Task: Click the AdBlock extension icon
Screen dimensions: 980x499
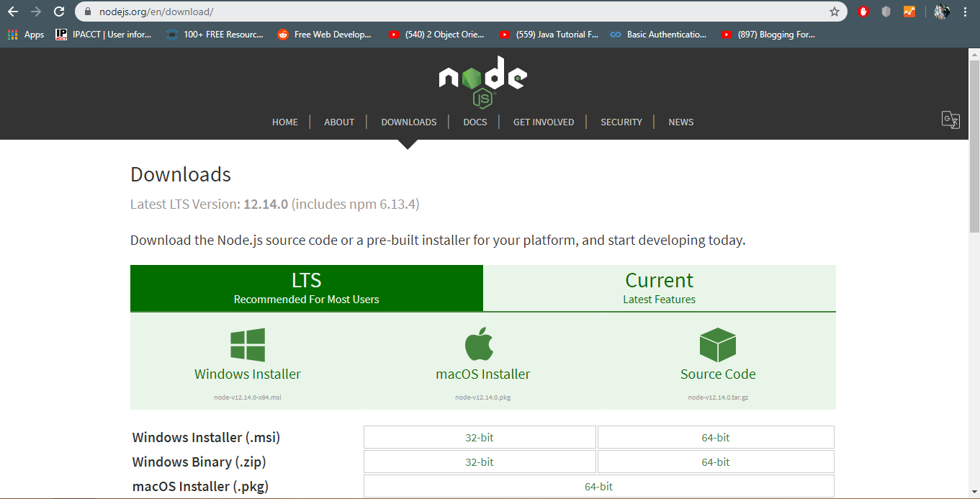Action: (863, 12)
